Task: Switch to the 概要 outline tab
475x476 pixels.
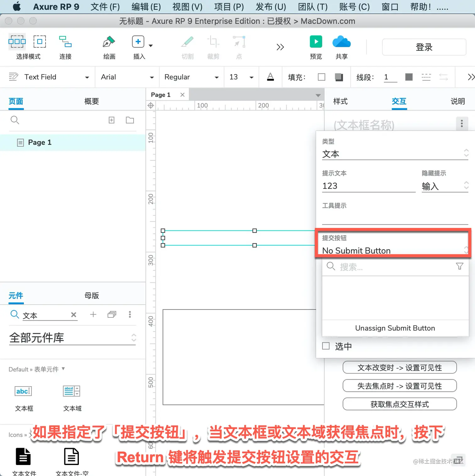Action: click(92, 101)
